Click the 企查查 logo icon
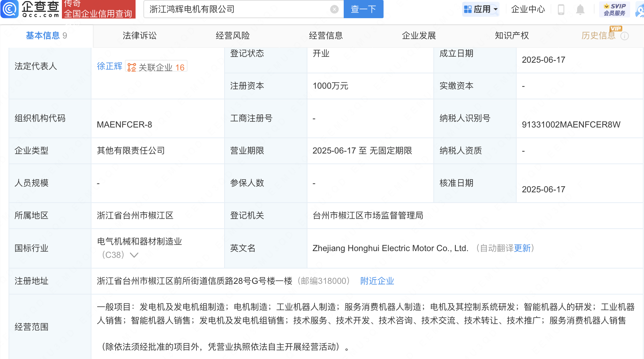Viewport: 644px width, 359px height. 10,9
